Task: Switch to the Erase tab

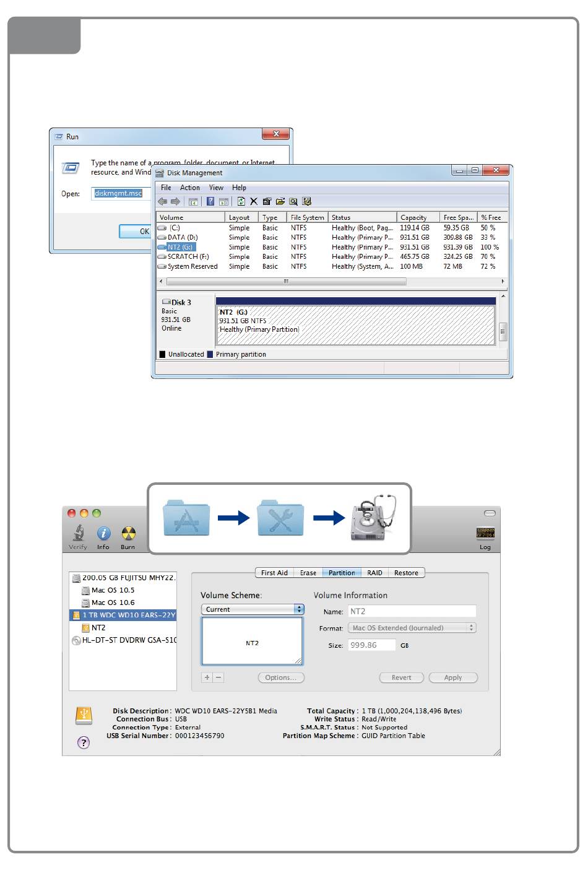Action: tap(308, 573)
